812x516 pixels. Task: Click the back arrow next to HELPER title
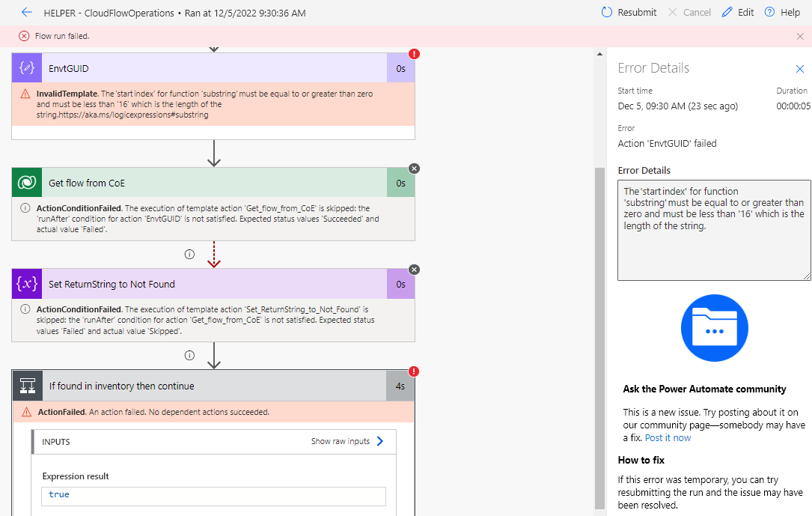click(26, 12)
